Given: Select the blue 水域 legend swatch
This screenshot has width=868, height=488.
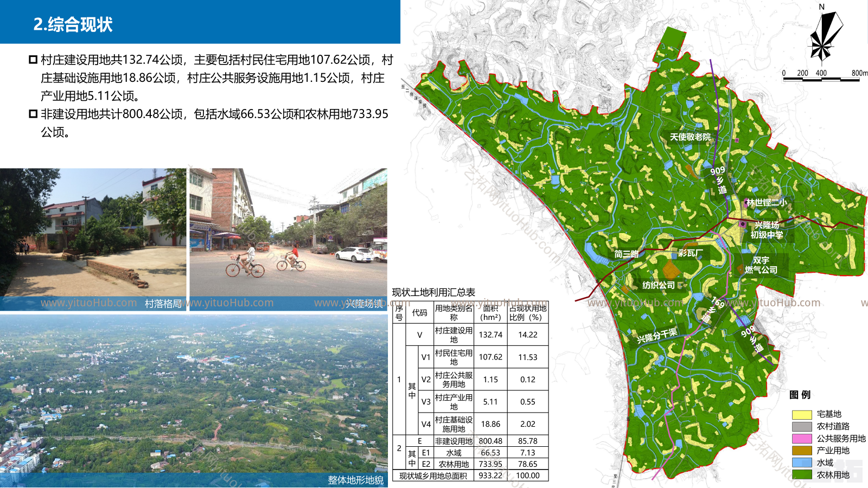Looking at the screenshot, I should (x=802, y=463).
